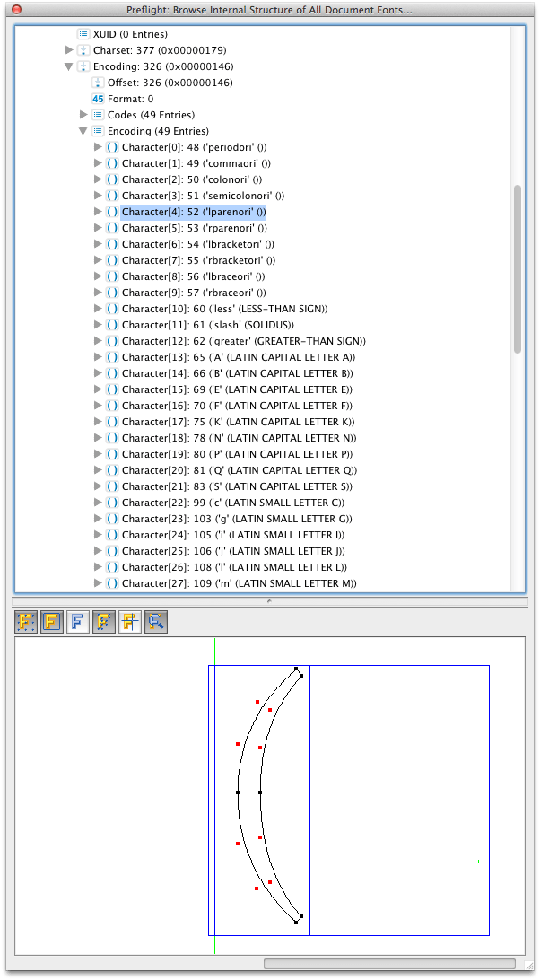Viewport: 540px width, 980px height.
Task: Click the parentheses icon of Character[5]
Action: (x=112, y=228)
